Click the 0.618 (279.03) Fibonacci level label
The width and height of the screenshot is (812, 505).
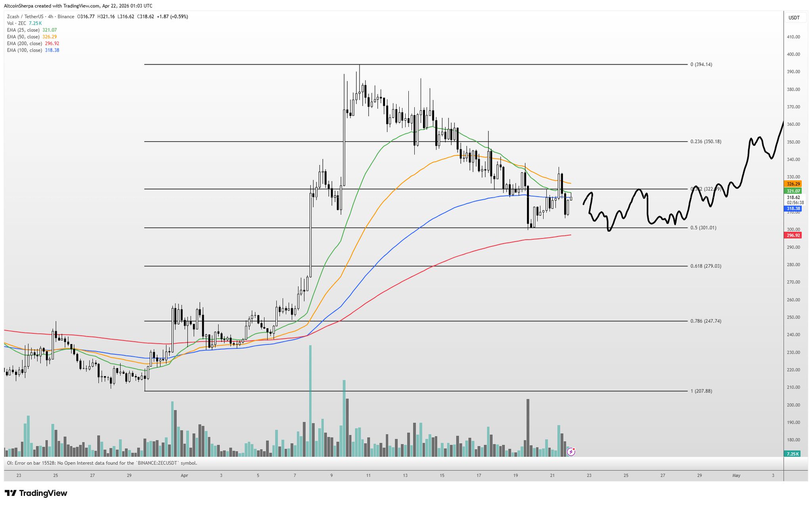(706, 266)
